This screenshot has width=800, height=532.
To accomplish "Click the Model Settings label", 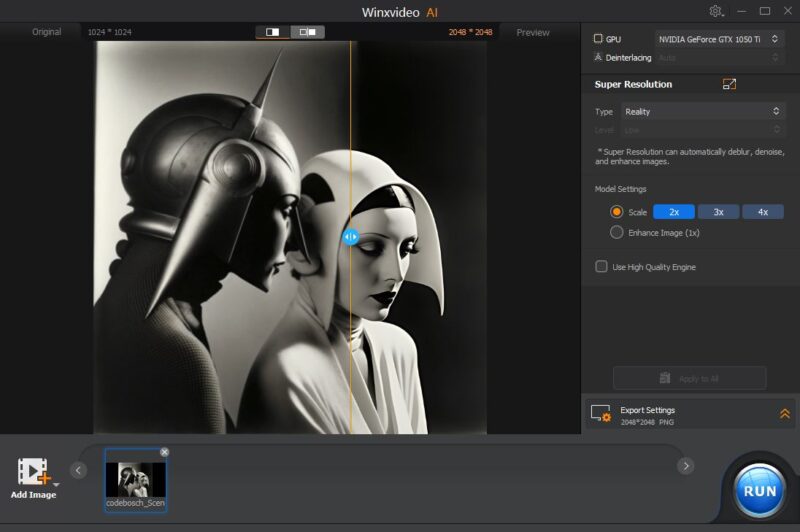I will coord(620,189).
